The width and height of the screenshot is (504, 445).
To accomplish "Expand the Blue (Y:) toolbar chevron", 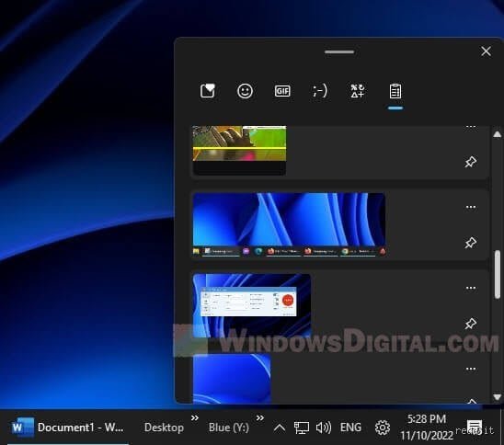I will [260, 418].
